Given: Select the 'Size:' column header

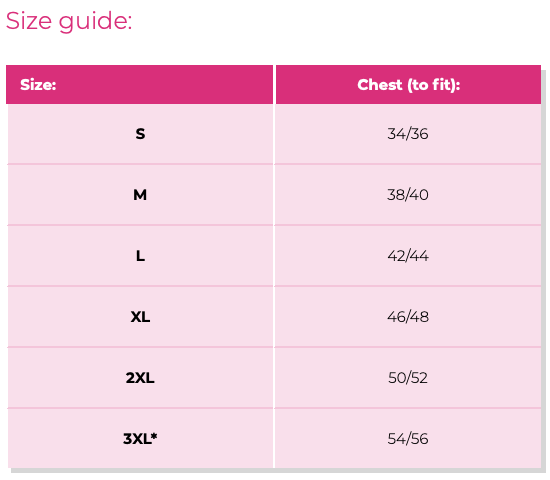Looking at the screenshot, I should [x=140, y=85].
